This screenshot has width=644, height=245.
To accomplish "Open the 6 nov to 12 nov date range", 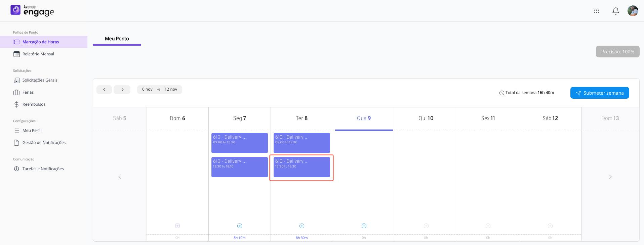I will tap(160, 90).
